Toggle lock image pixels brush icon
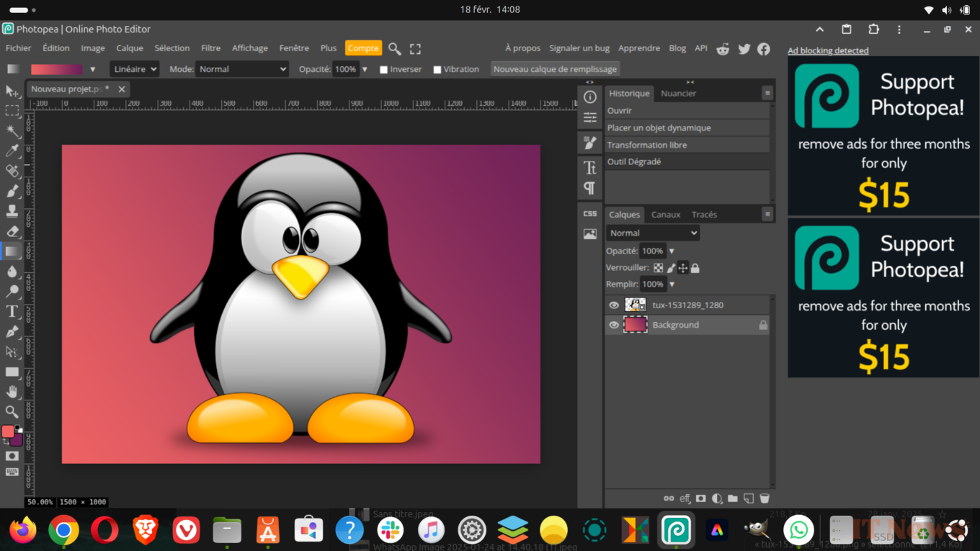Viewport: 980px width, 551px height. point(671,268)
